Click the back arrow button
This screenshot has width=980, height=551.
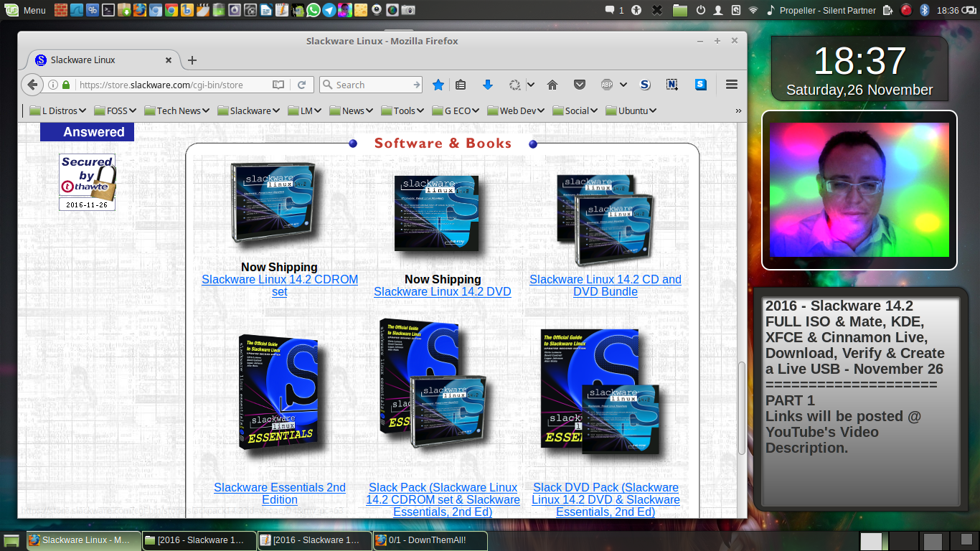pos(32,85)
